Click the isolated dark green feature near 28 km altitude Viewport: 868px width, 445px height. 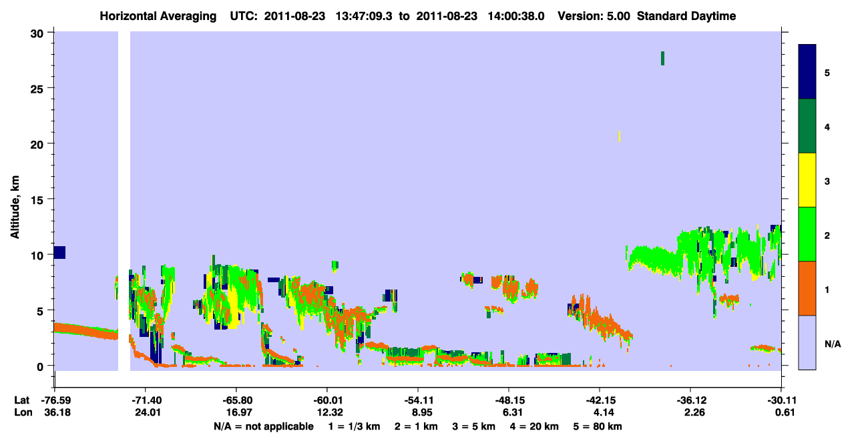point(662,58)
